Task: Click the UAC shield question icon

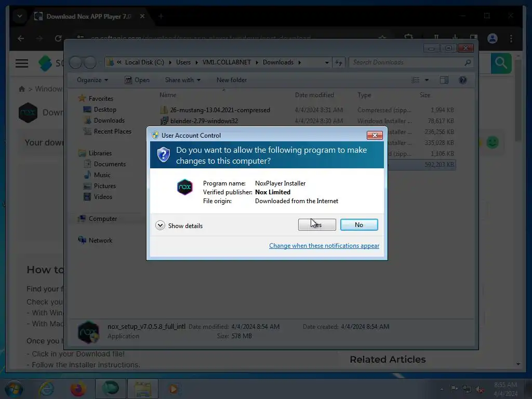Action: click(x=164, y=155)
